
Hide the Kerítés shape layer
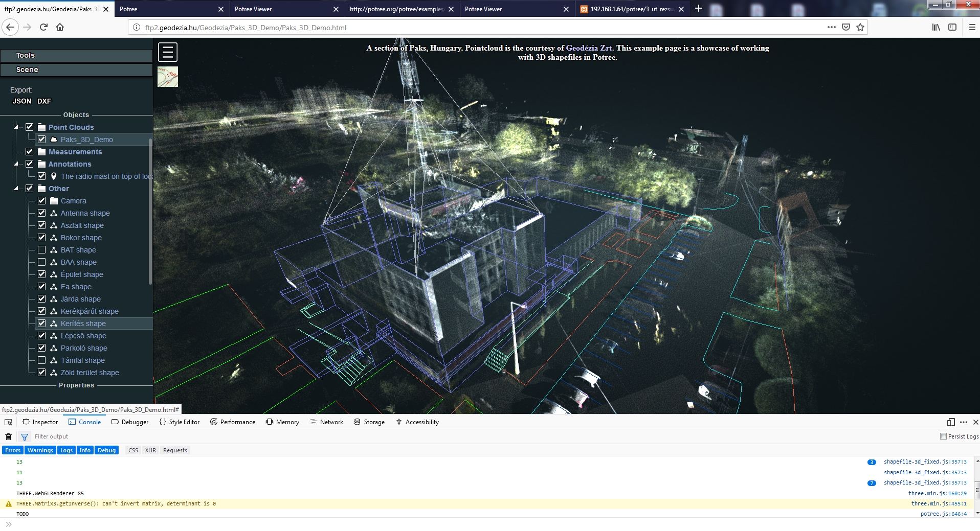point(41,323)
